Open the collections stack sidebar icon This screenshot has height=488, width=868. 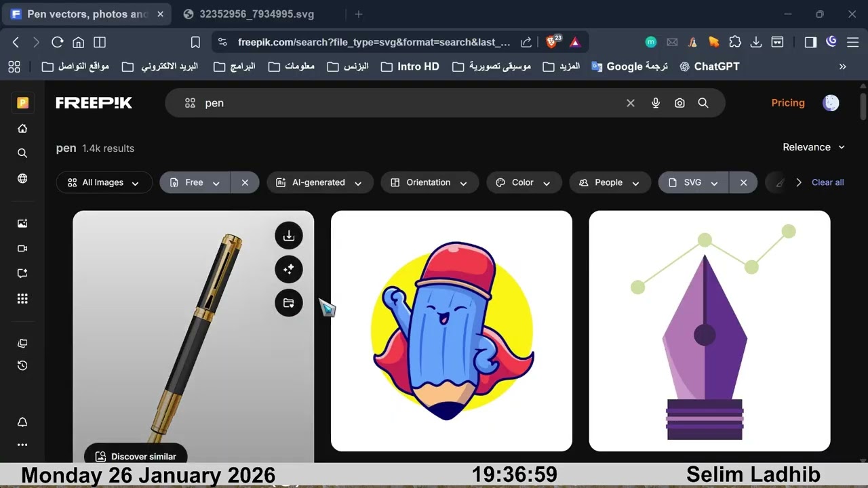click(22, 344)
